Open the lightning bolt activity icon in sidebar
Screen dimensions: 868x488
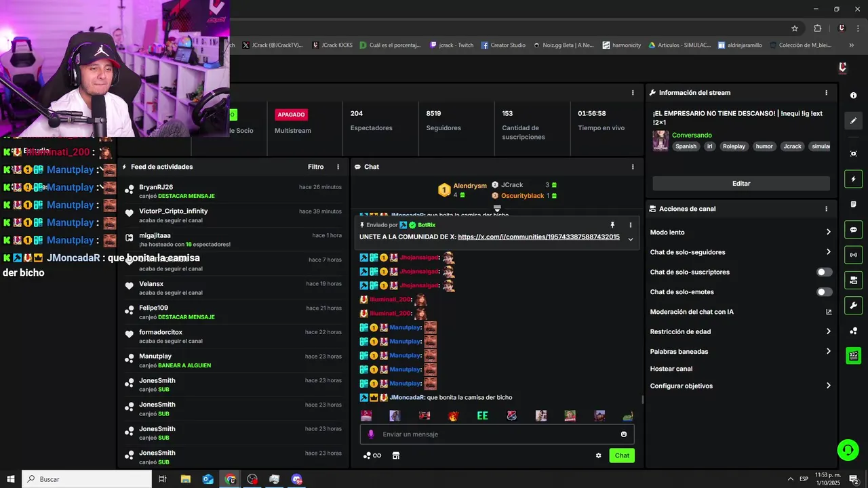[x=853, y=179]
